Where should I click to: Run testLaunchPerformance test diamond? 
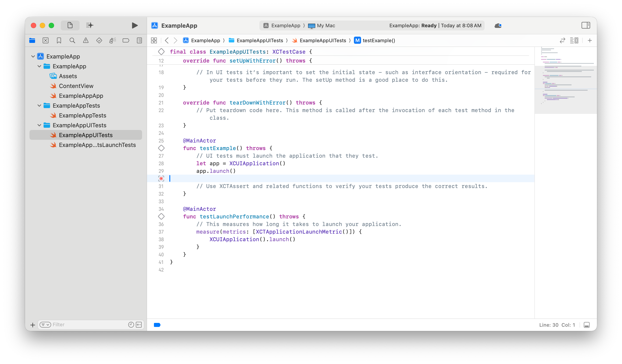161,216
